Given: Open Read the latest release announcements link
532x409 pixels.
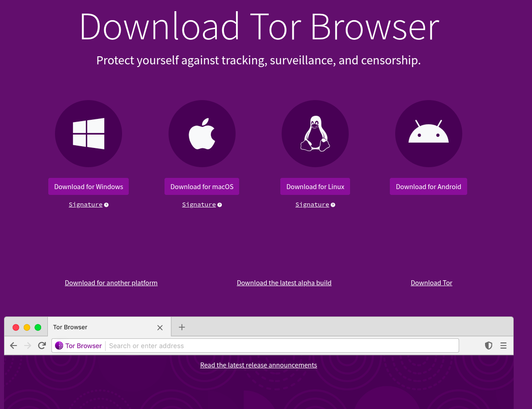Looking at the screenshot, I should coord(258,365).
